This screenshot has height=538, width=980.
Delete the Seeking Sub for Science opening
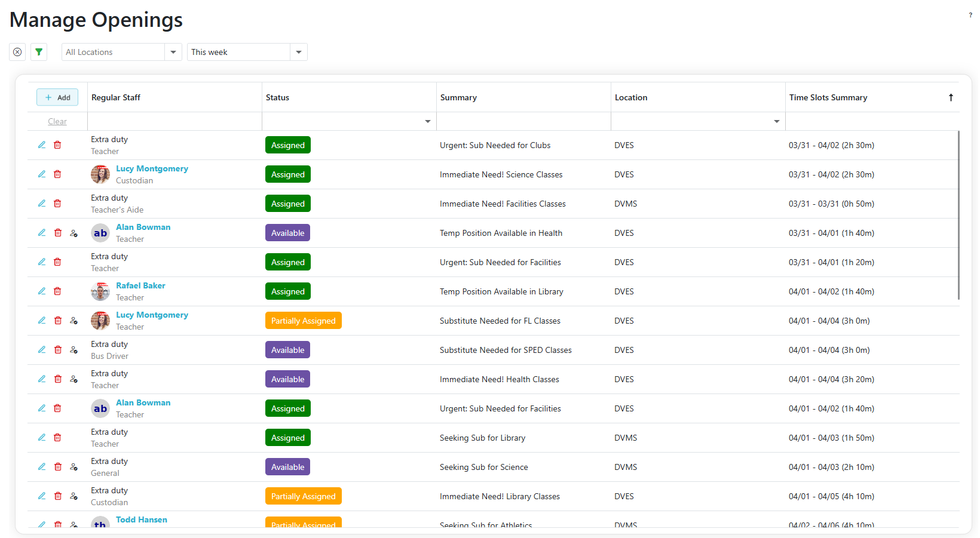(x=58, y=467)
